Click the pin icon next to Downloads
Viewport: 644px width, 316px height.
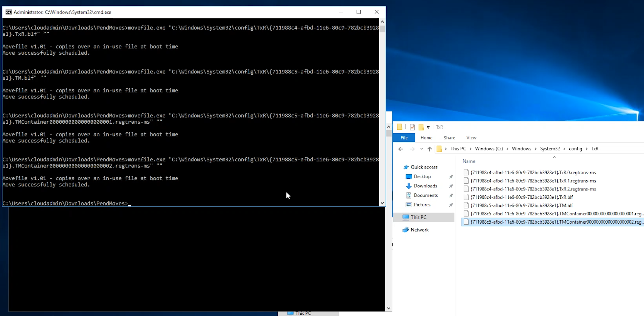tap(451, 186)
